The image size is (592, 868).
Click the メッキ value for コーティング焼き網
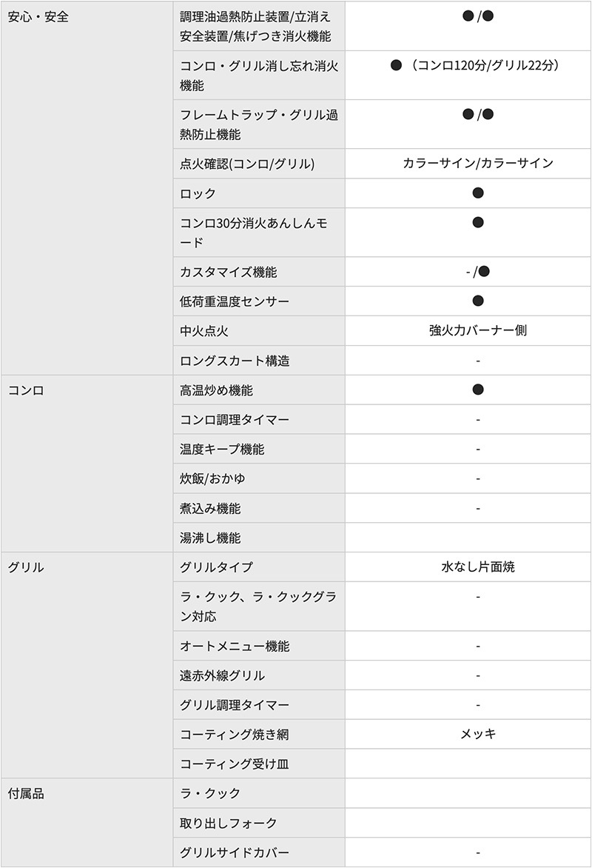point(478,734)
